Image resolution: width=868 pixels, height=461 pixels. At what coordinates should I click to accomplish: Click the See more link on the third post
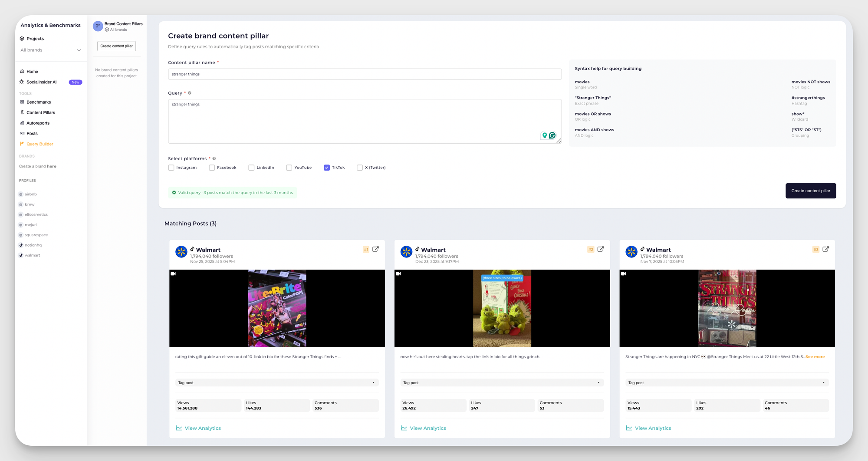pos(815,356)
